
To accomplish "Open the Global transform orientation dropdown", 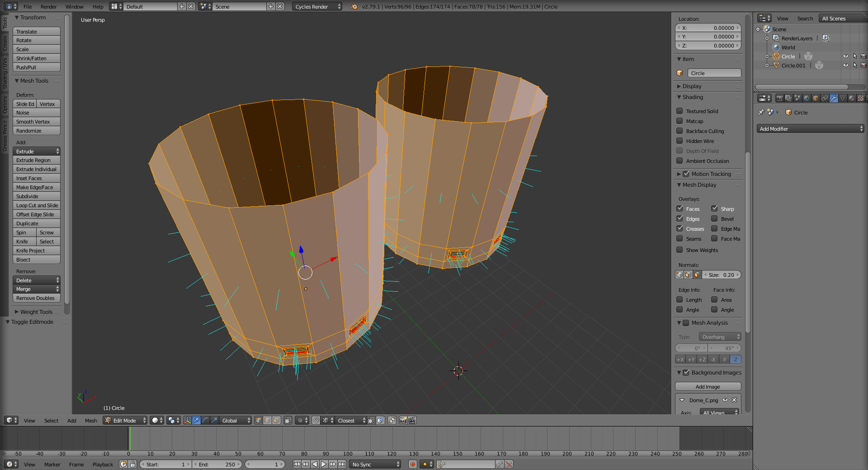I will [236, 420].
